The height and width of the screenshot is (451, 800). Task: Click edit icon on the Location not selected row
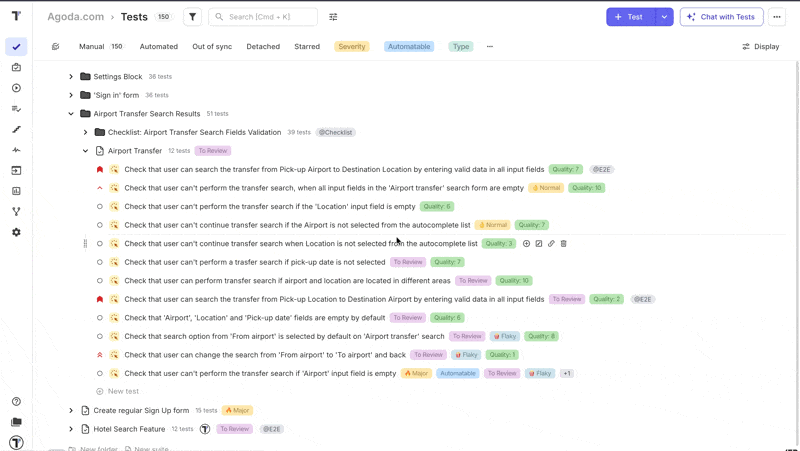click(x=539, y=244)
